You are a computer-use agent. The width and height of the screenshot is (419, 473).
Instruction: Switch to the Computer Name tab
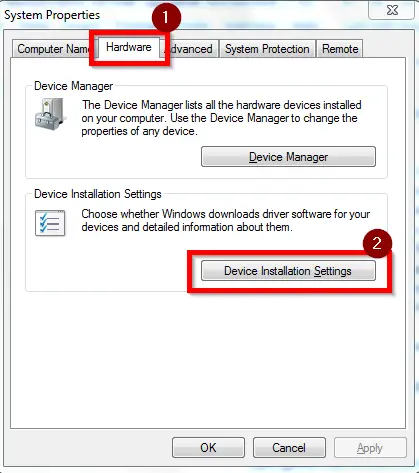click(x=52, y=49)
